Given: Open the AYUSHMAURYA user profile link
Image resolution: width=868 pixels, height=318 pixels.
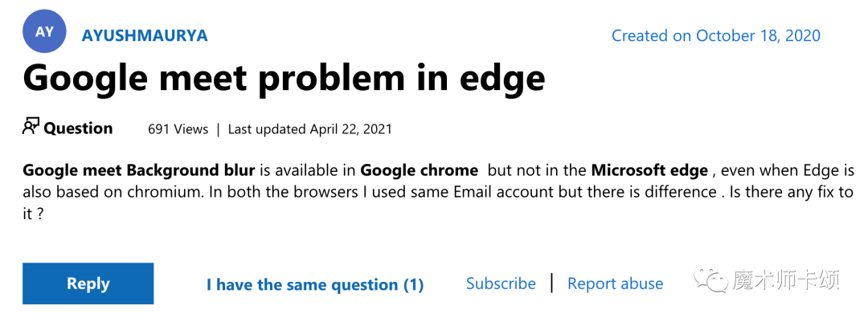Looking at the screenshot, I should (145, 36).
